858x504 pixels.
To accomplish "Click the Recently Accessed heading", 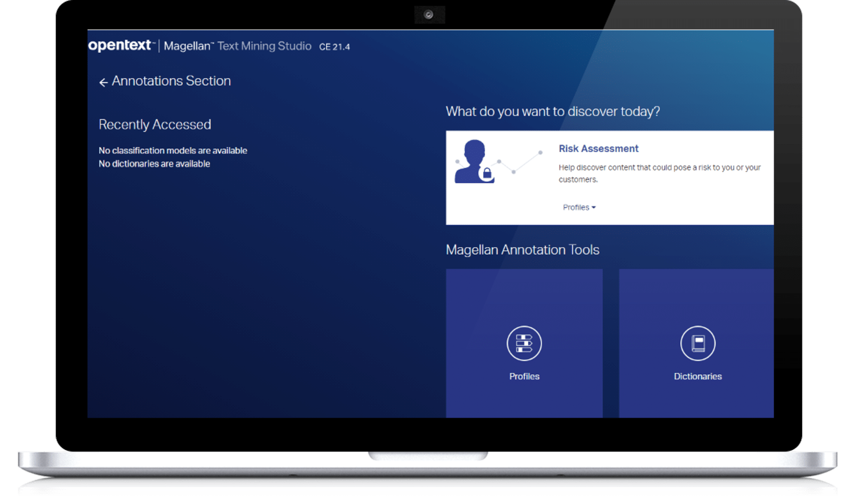I will 155,124.
